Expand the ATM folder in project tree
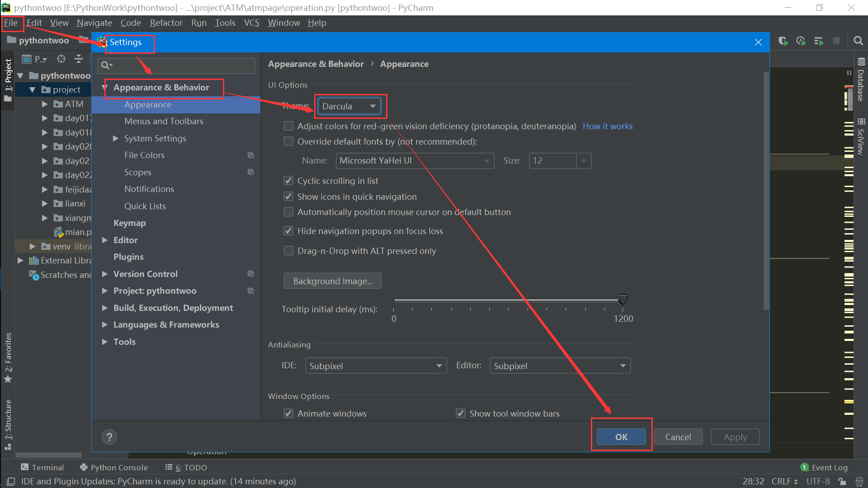868x488 pixels. 45,104
